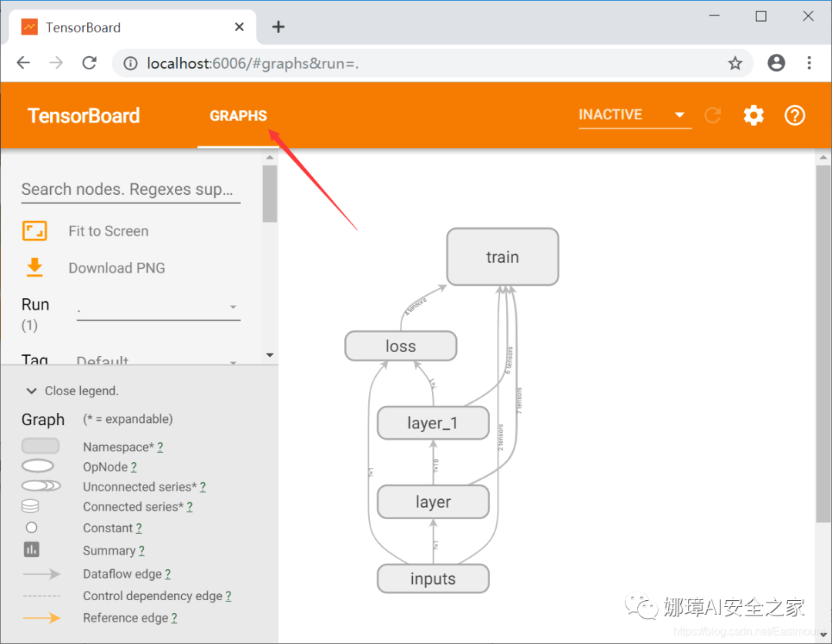The width and height of the screenshot is (832, 644).
Task: Click the Connected series legend icon
Action: [x=30, y=506]
